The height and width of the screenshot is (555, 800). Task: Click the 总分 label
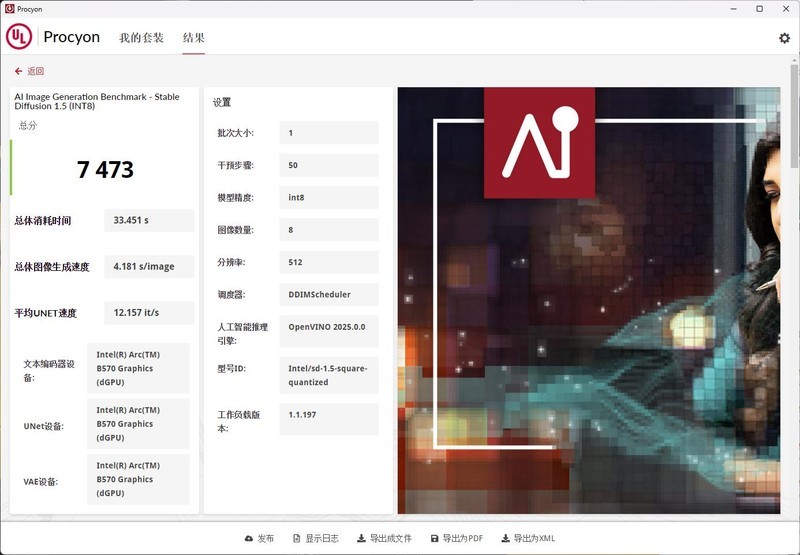point(28,125)
